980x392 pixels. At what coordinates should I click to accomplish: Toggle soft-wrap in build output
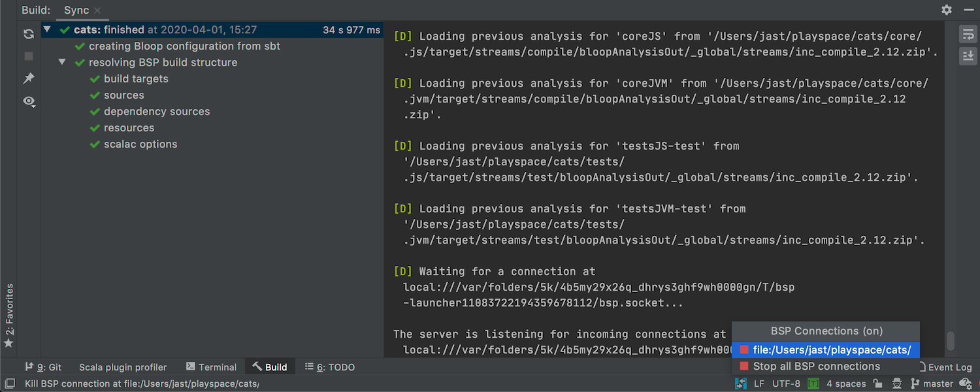point(968,35)
